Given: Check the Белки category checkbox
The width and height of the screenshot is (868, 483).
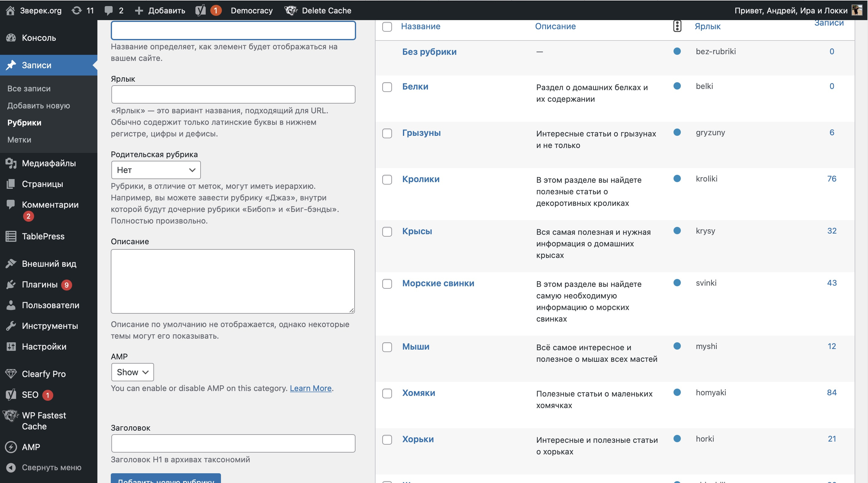Looking at the screenshot, I should [x=387, y=87].
